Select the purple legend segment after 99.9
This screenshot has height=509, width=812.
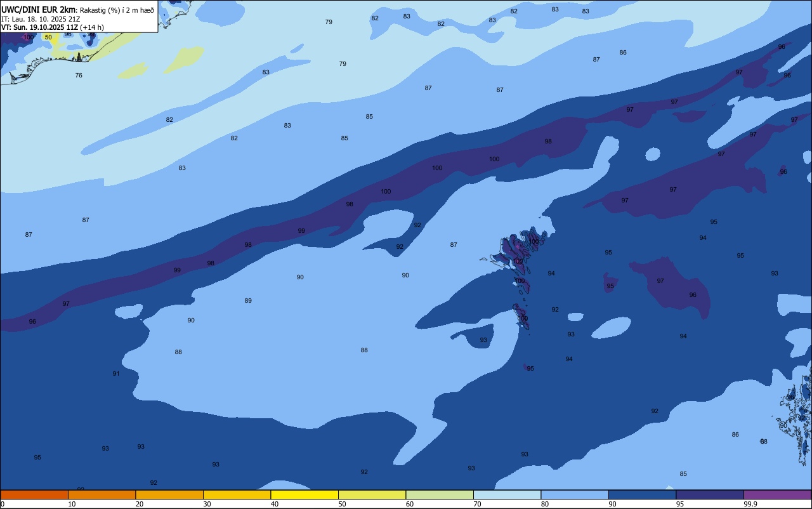(777, 494)
